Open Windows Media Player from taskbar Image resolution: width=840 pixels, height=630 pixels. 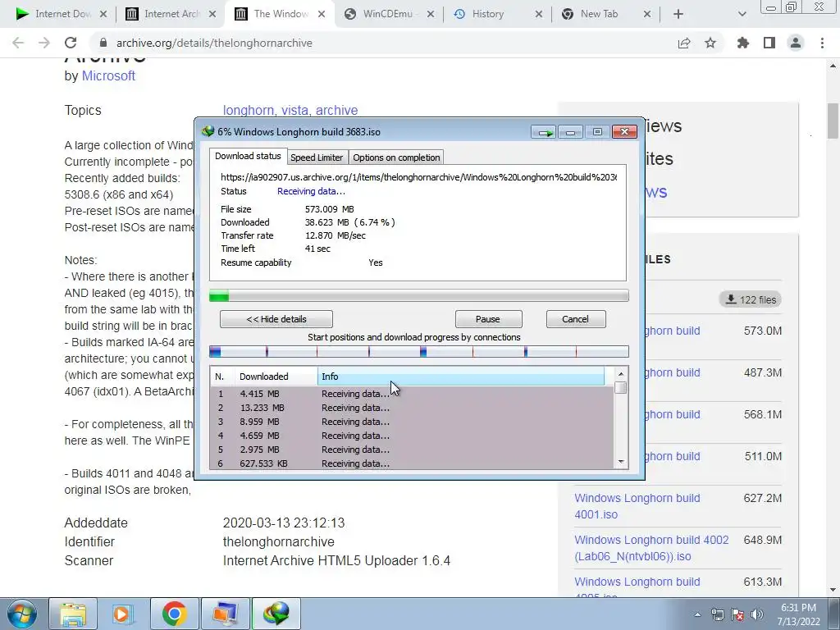tap(121, 614)
